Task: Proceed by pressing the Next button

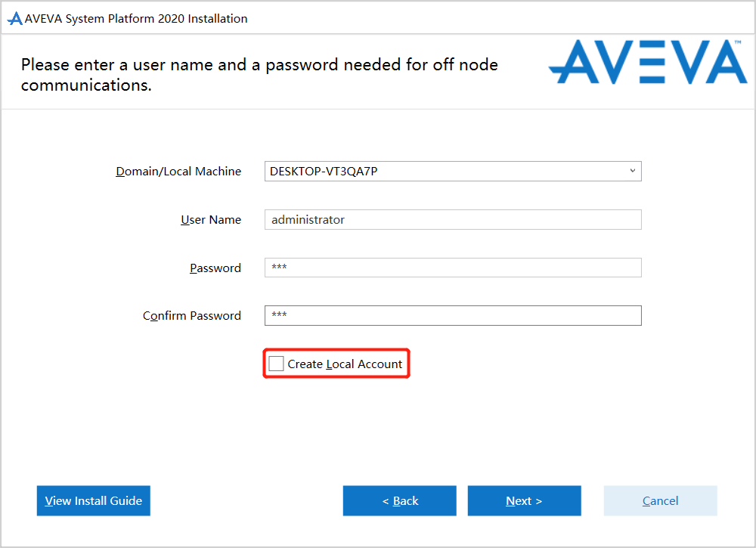Action: 524,500
